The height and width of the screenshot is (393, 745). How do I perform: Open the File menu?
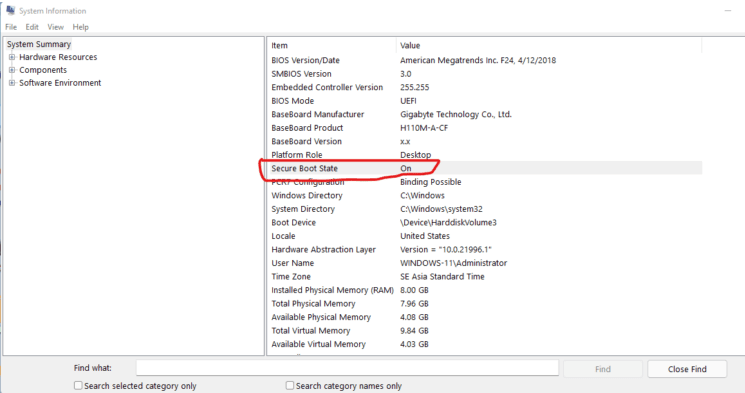coord(11,27)
